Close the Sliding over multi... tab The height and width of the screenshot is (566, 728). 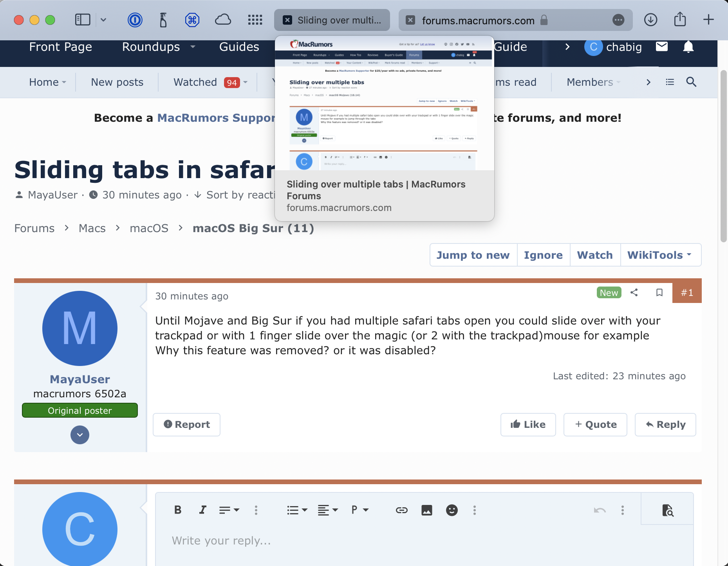point(287,20)
